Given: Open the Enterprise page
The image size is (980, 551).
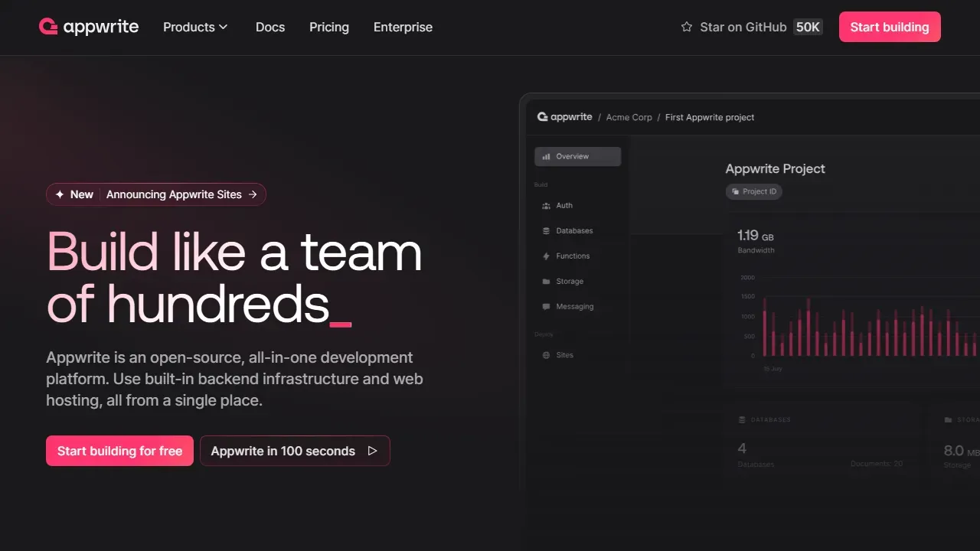Looking at the screenshot, I should pos(403,27).
